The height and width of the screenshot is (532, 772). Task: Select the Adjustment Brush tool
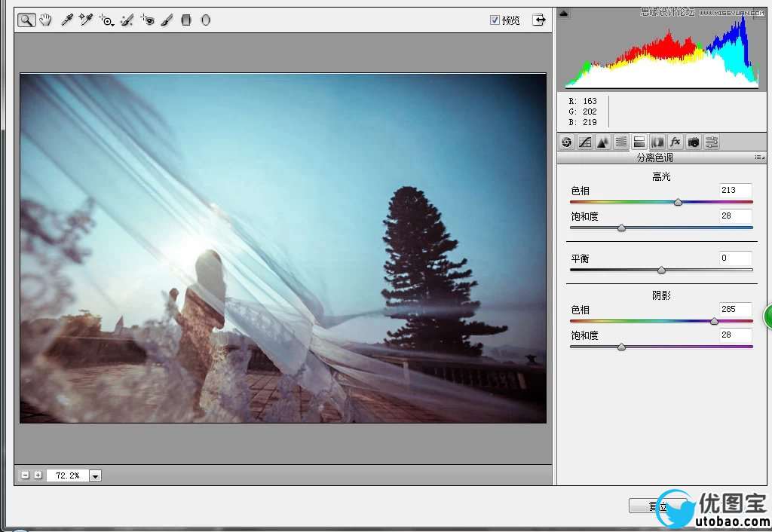(167, 20)
